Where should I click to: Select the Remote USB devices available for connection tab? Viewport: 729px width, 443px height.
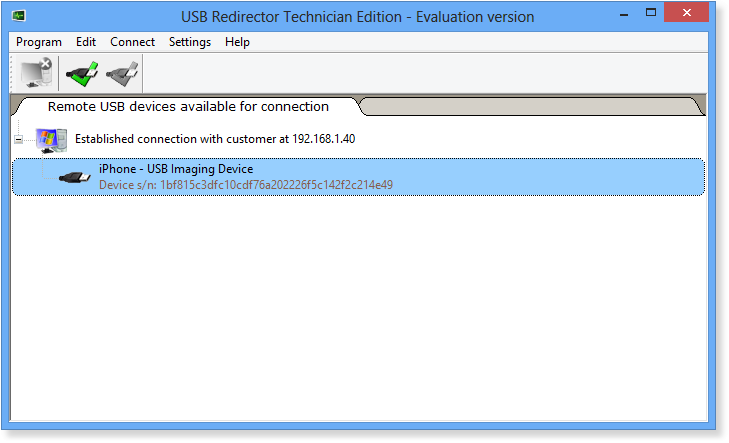pyautogui.click(x=187, y=106)
